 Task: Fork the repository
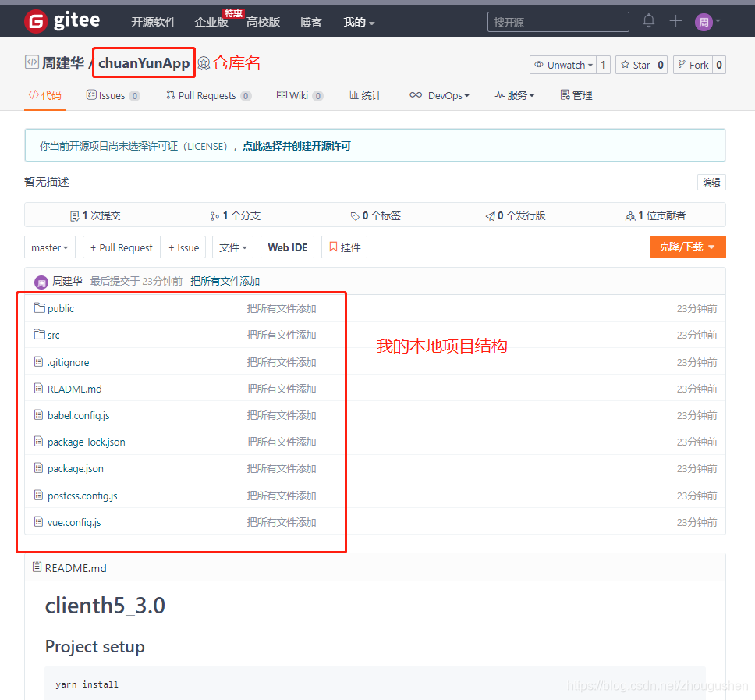(x=693, y=65)
